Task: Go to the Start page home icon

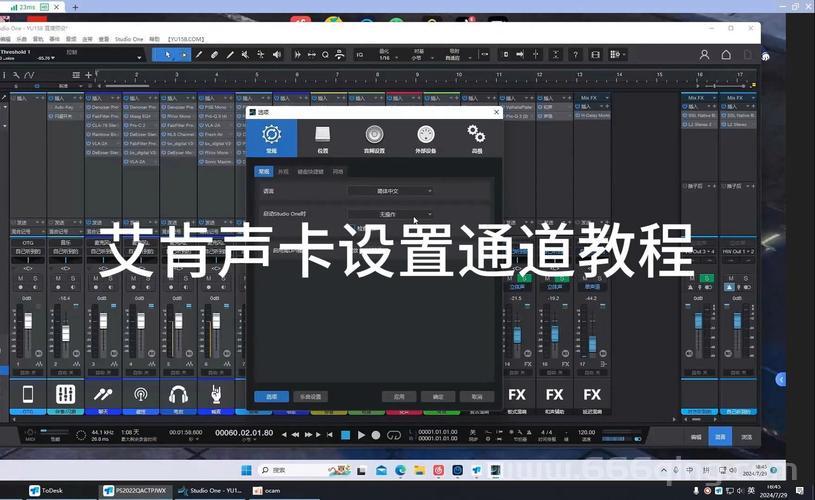Action: coord(726,55)
